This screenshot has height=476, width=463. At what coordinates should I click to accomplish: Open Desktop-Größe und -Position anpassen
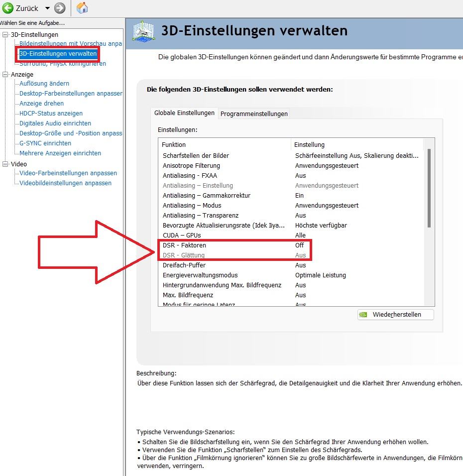71,133
